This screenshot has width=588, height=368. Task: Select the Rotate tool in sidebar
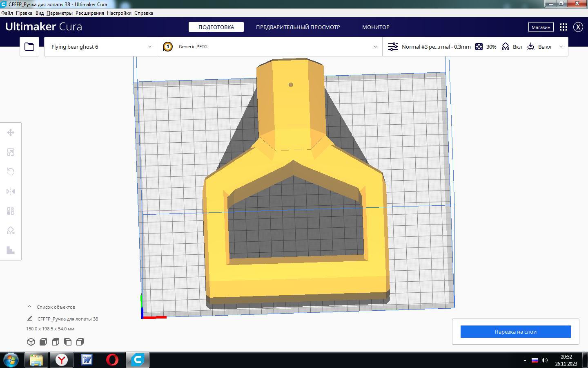11,172
